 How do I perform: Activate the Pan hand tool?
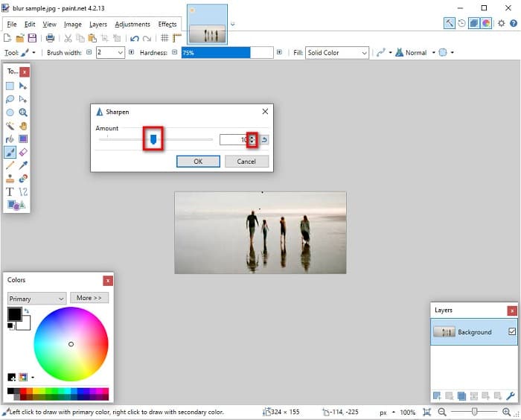23,125
